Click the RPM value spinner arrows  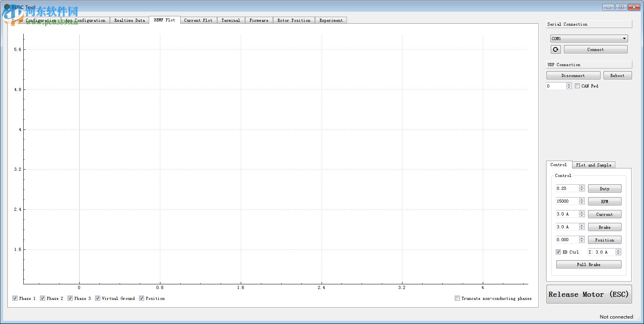point(582,201)
